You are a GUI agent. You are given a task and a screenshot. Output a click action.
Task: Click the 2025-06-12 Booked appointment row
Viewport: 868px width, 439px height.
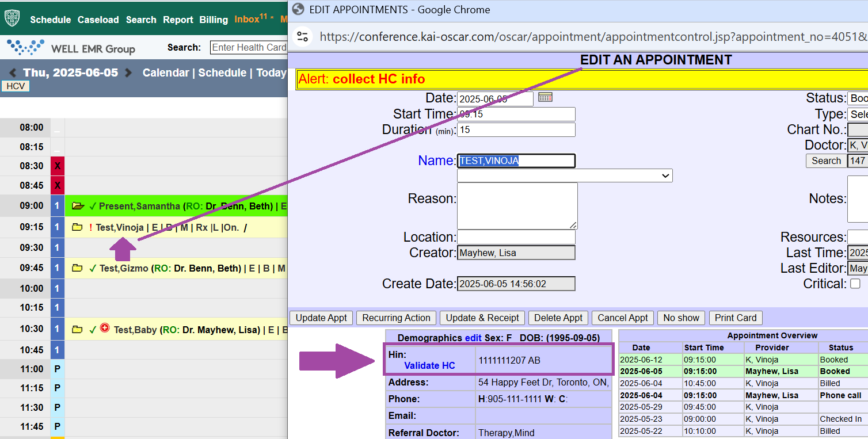(743, 360)
